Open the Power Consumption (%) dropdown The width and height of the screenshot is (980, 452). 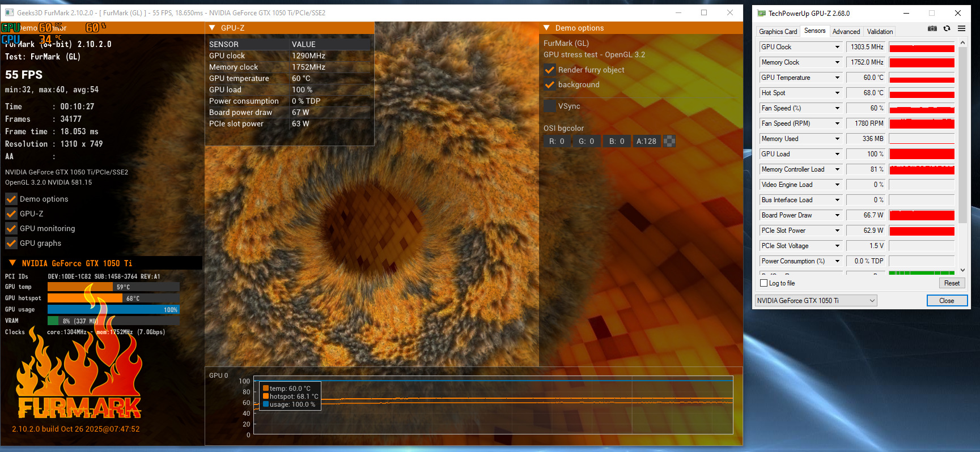click(837, 261)
